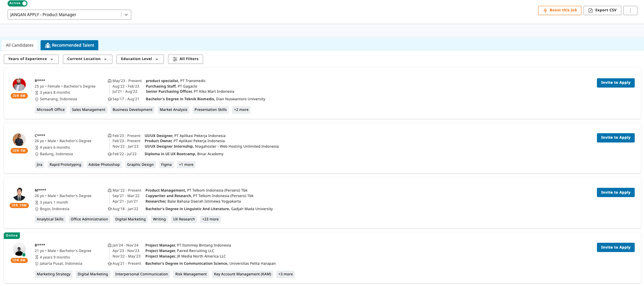Click the graduation cap icon beside Aug'18 - Jan'22
The height and width of the screenshot is (286, 644).
[x=110, y=209]
